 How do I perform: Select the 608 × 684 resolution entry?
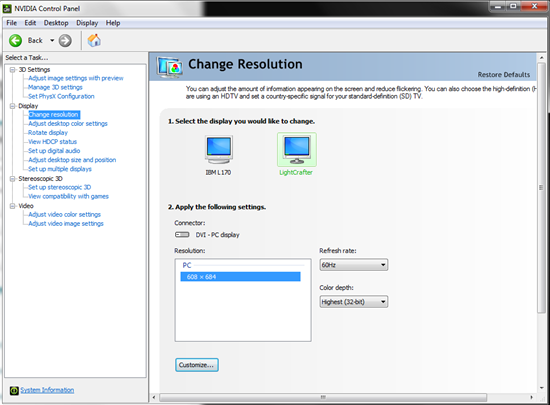240,277
